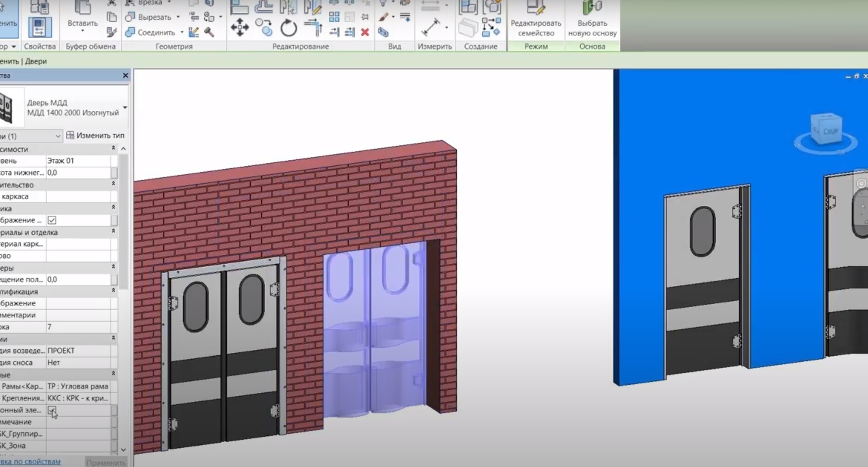
Task: Toggle the checkbox under the cursor near the bottom
Action: point(52,410)
